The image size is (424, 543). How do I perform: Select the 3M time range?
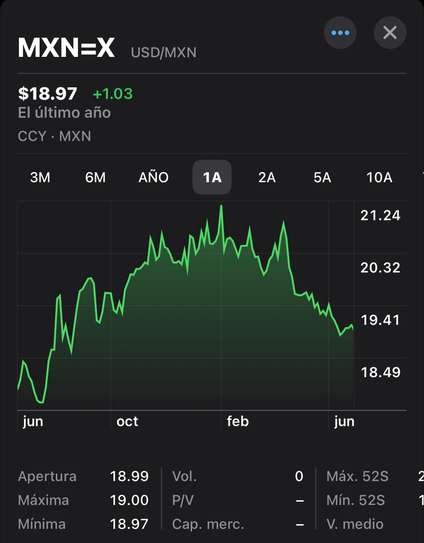click(x=40, y=177)
